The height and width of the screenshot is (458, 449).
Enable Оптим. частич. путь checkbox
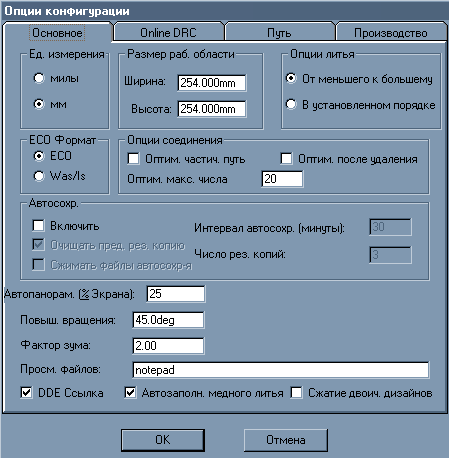[x=134, y=159]
